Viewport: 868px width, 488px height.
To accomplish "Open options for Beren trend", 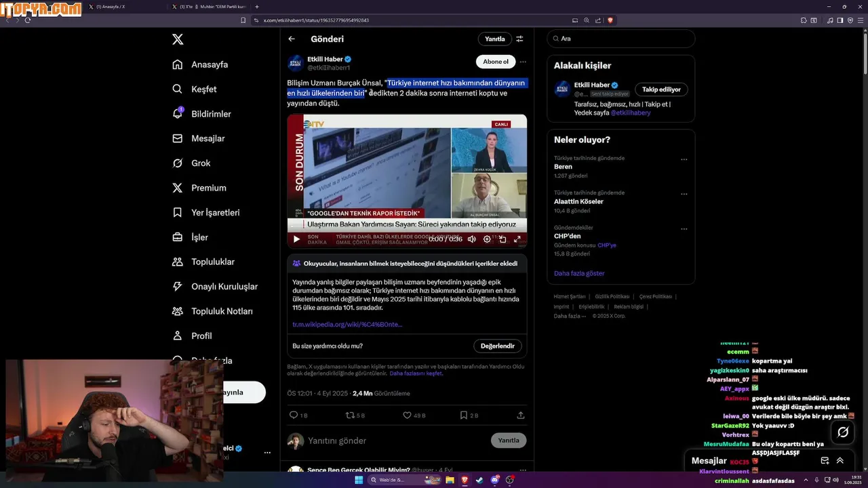I will [x=684, y=160].
